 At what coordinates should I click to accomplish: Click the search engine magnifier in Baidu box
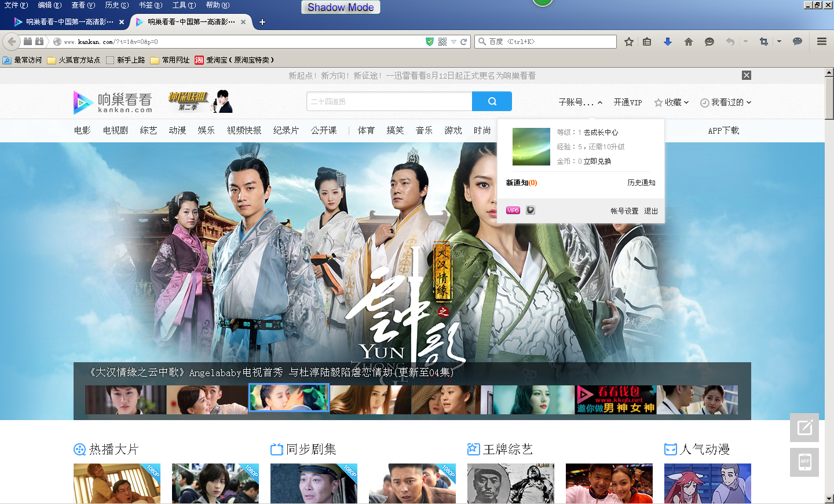(482, 42)
